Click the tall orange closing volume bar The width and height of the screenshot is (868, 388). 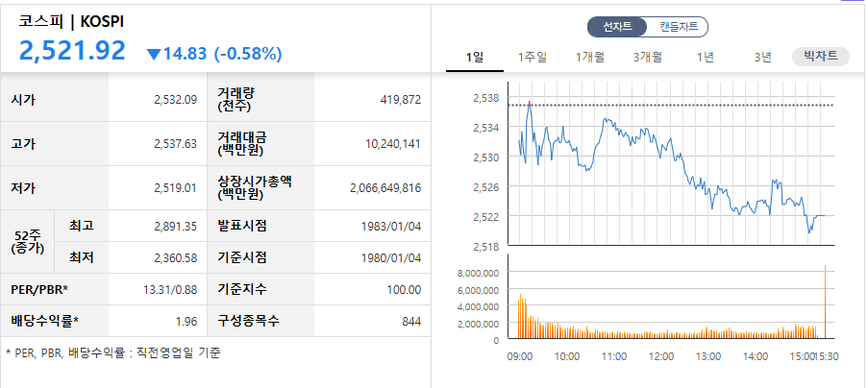click(825, 302)
